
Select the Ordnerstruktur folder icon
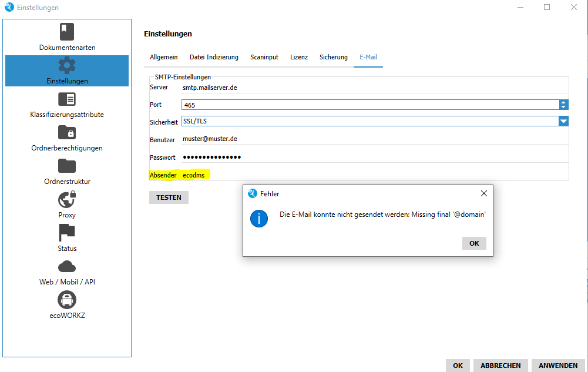(67, 166)
